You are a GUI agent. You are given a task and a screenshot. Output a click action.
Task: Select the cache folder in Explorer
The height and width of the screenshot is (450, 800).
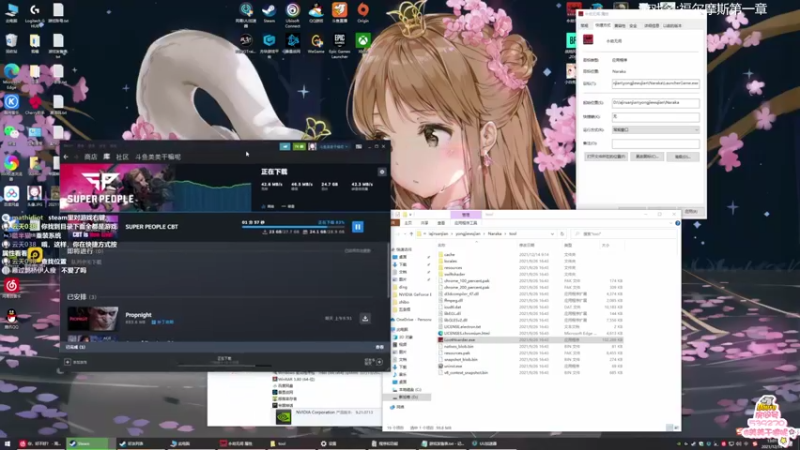pyautogui.click(x=449, y=254)
